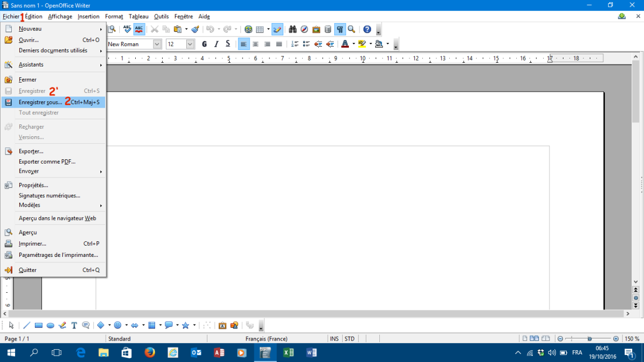Open the Tableau menu

[138, 17]
